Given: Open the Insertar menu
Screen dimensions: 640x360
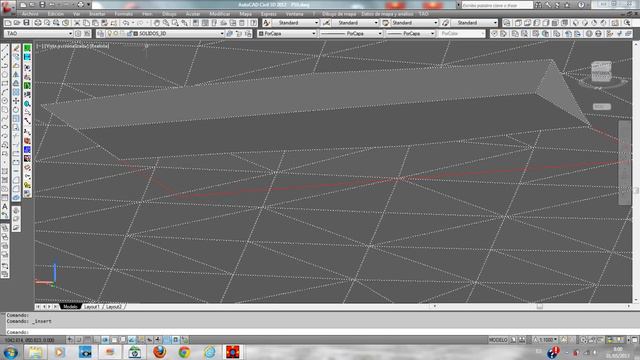Looking at the screenshot, I should pyautogui.click(x=97, y=14).
